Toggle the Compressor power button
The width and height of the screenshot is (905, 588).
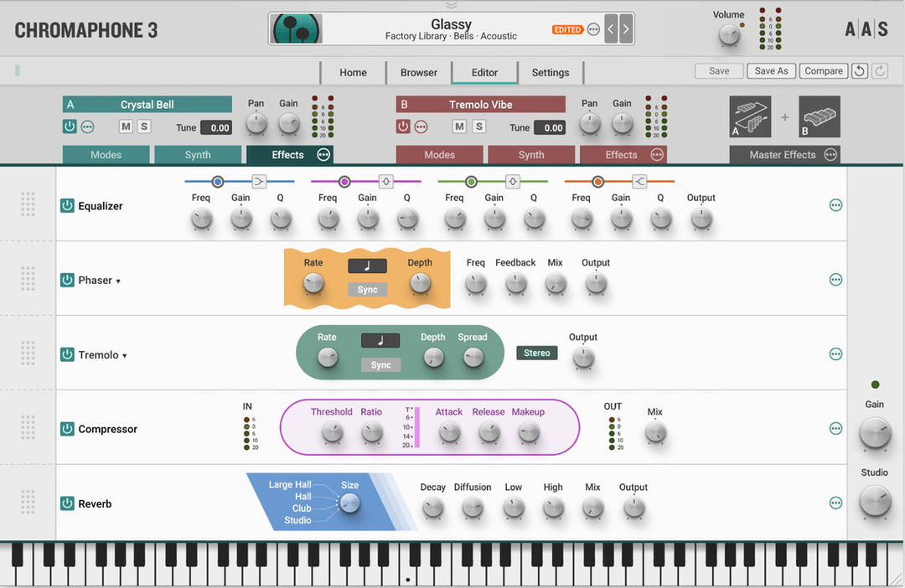(68, 429)
